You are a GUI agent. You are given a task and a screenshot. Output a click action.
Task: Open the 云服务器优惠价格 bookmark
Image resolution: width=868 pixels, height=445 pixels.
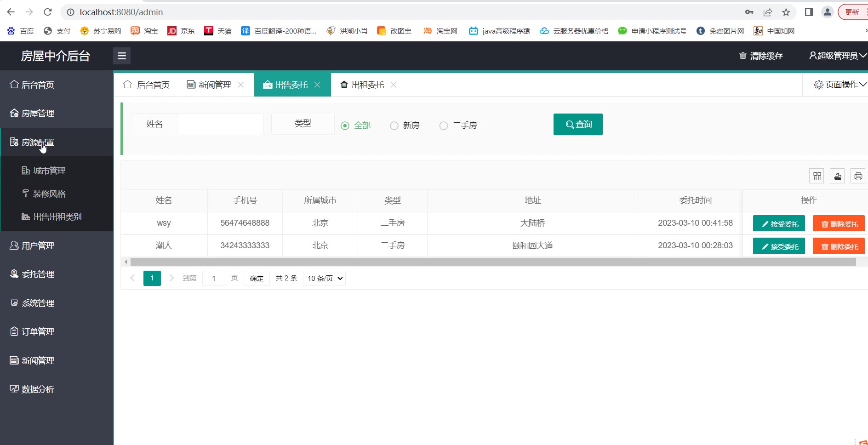pyautogui.click(x=574, y=31)
